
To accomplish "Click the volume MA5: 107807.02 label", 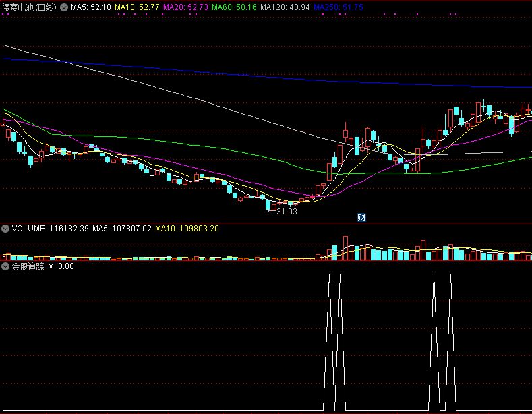I will coord(122,229).
